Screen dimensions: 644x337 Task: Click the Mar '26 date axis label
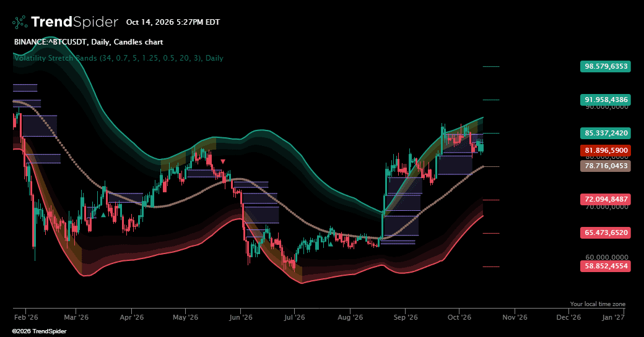pyautogui.click(x=76, y=317)
